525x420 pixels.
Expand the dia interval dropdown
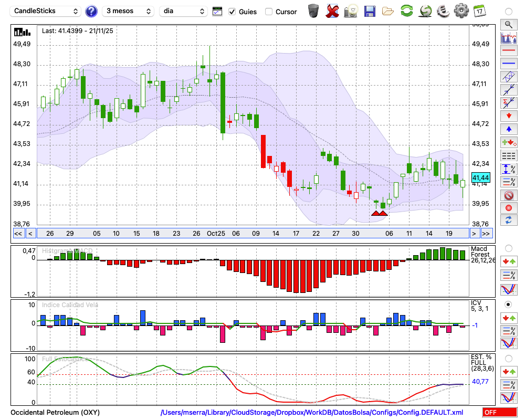point(184,11)
